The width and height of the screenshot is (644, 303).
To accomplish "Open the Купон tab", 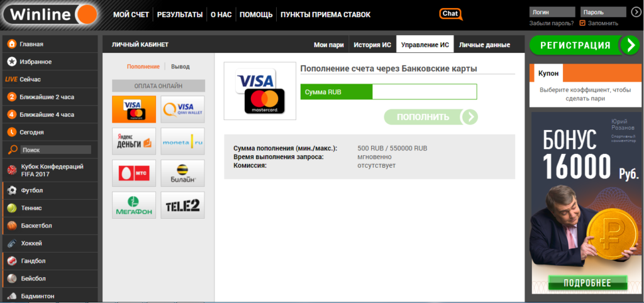I will pos(549,73).
